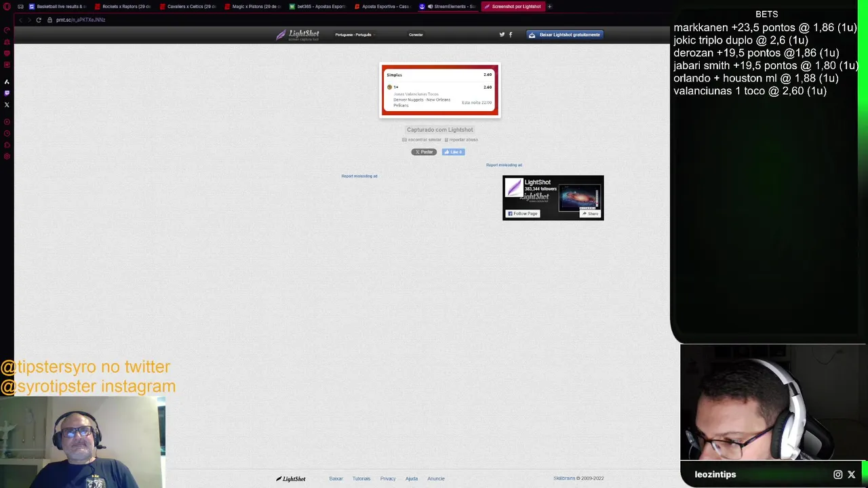Open the Instagram icon in the leozintips overlay
Screen dimensions: 868x488
point(837,474)
